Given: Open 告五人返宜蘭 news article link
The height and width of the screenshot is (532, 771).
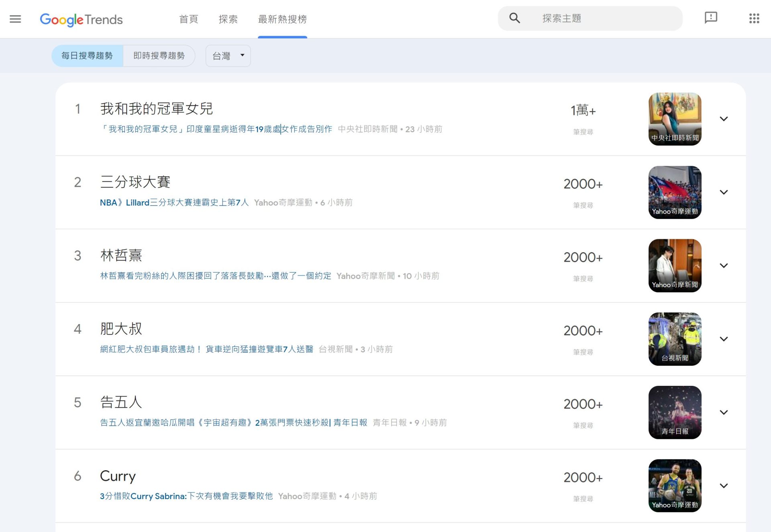Looking at the screenshot, I should [233, 423].
